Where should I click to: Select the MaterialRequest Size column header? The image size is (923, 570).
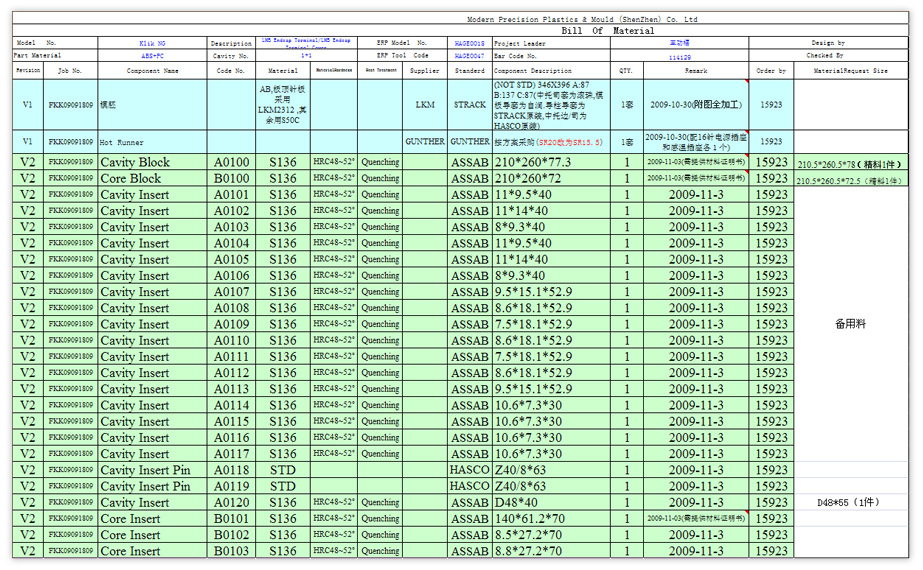pos(850,71)
